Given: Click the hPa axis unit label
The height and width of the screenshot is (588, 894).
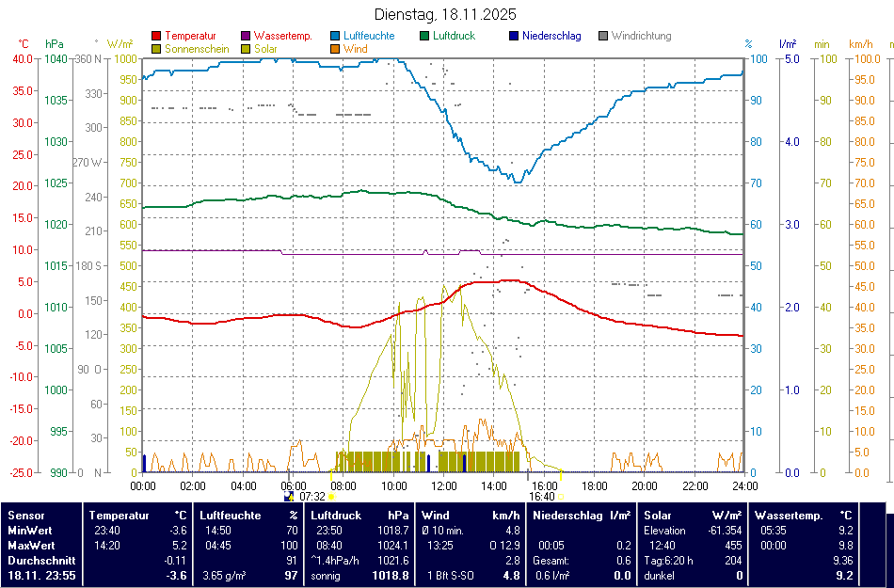Looking at the screenshot, I should (x=55, y=44).
